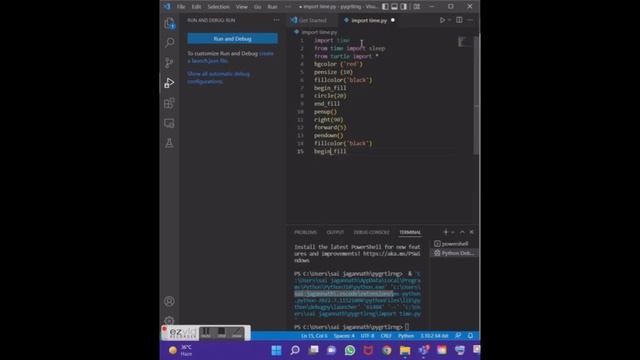Image resolution: width=640 pixels, height=360 pixels.
Task: Switch to the Problems panel tab
Action: (305, 232)
